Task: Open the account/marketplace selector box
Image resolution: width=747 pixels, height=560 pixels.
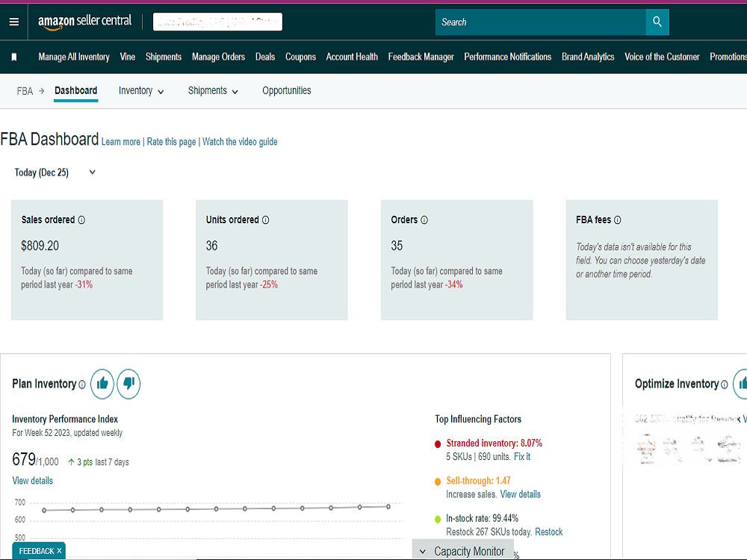Action: pyautogui.click(x=217, y=22)
